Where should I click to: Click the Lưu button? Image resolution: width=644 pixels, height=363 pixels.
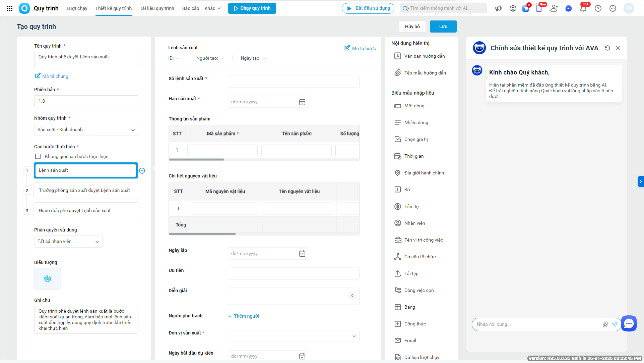[443, 27]
